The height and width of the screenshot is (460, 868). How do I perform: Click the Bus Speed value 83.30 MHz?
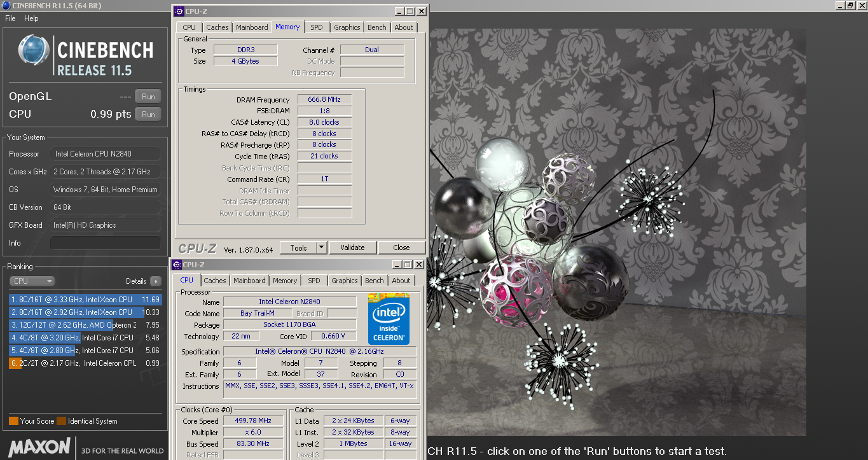click(252, 444)
